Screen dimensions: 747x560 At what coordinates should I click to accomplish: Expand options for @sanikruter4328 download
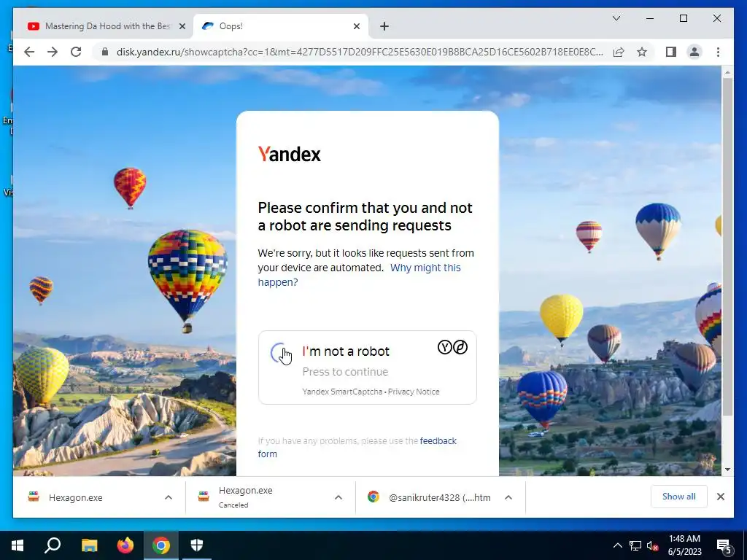(508, 497)
